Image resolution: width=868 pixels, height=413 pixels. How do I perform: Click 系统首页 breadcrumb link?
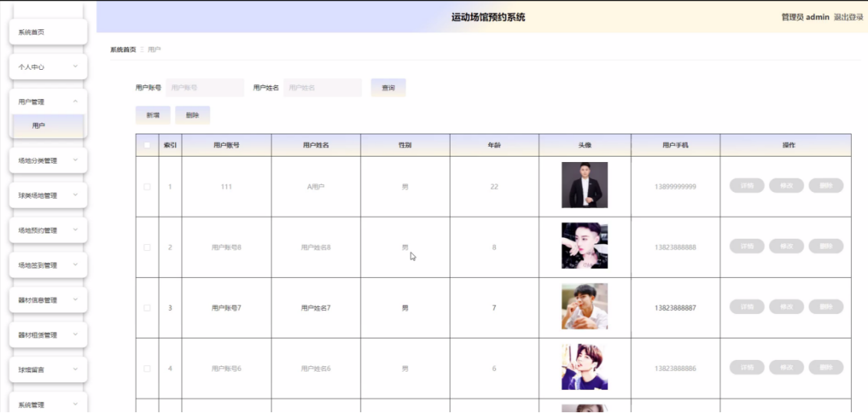pos(123,50)
